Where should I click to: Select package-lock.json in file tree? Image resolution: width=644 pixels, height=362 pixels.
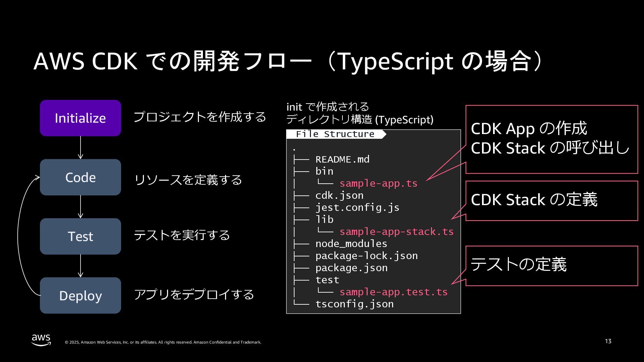367,256
